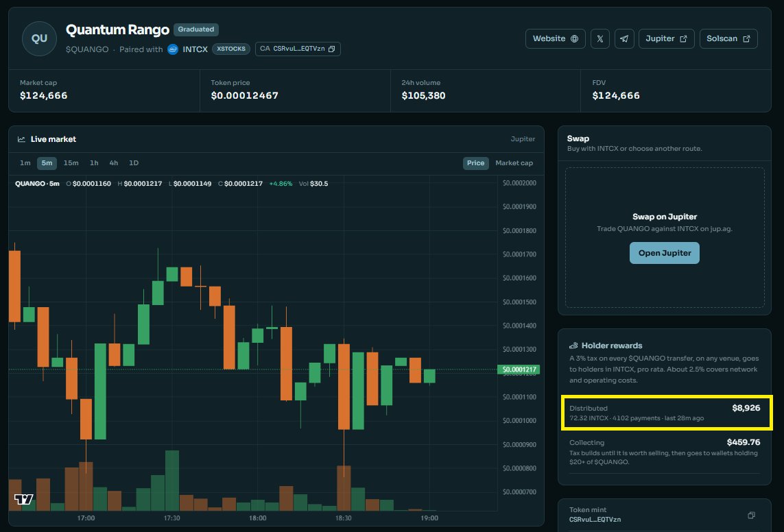Image resolution: width=784 pixels, height=532 pixels.
Task: Click the Collecting amount $459.76
Action: (743, 442)
